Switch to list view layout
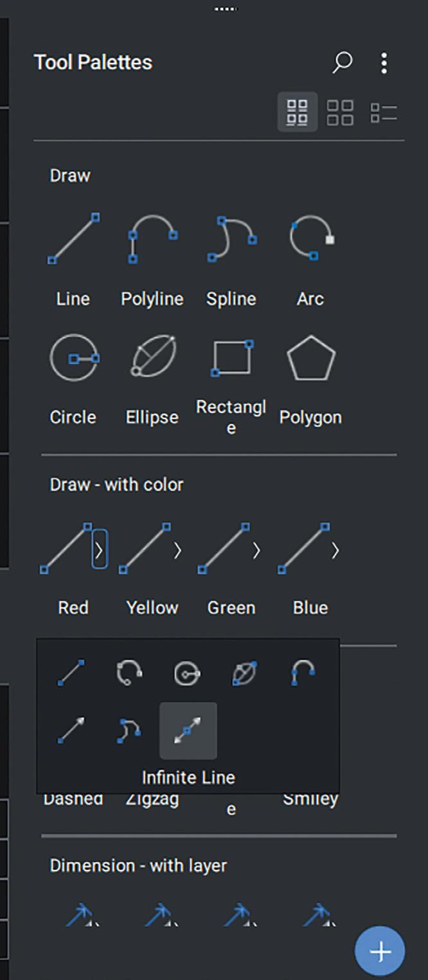The image size is (428, 980). pyautogui.click(x=384, y=112)
